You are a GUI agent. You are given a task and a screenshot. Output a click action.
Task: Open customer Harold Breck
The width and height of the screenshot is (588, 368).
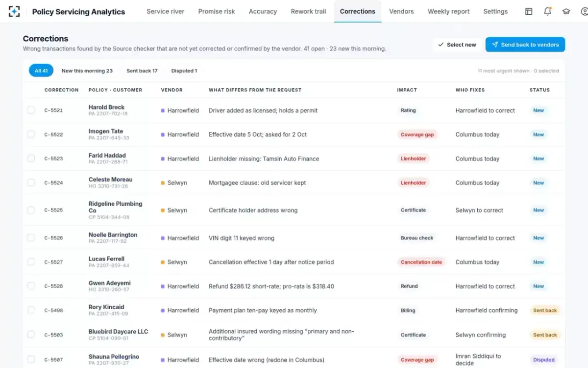pyautogui.click(x=106, y=107)
